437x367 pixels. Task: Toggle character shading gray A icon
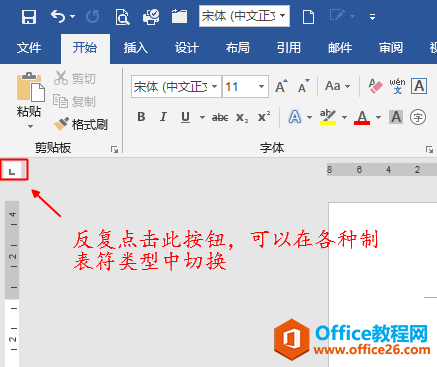coord(396,117)
